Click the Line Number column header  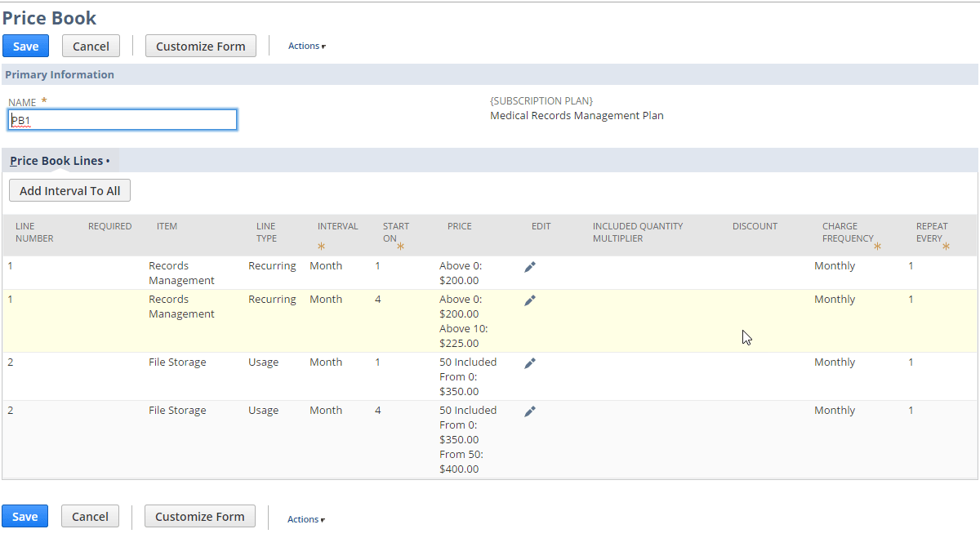34,233
